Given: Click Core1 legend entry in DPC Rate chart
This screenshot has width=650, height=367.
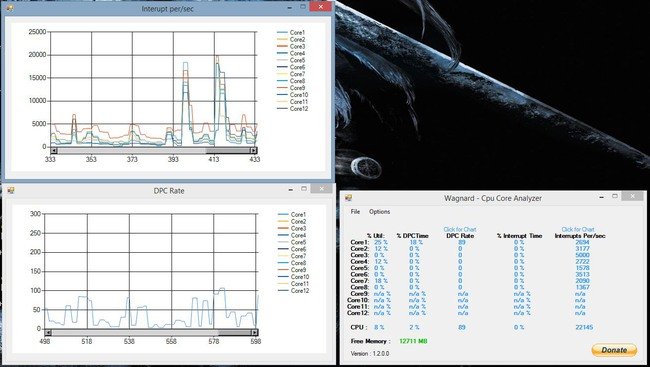Looking at the screenshot, I should point(292,214).
